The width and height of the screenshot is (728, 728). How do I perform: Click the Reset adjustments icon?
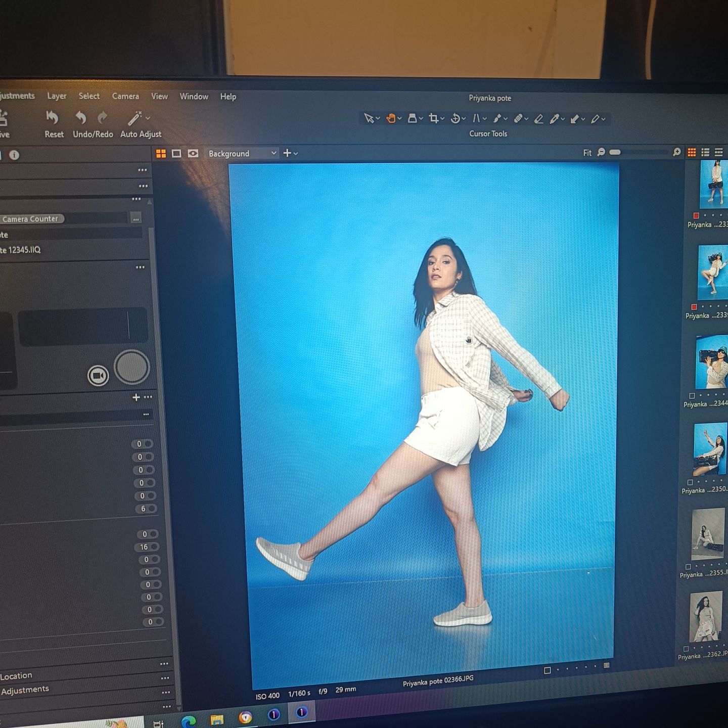(52, 118)
